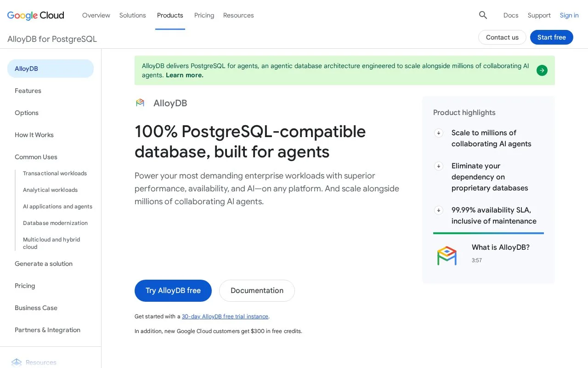Viewport: 588px width, 368px height.
Task: Click Learn more in the green banner
Action: (x=185, y=75)
